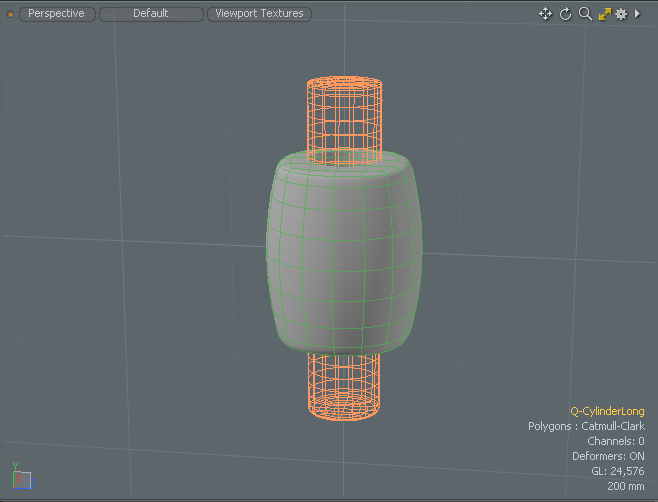658x502 pixels.
Task: Click the viewport rotate icon
Action: coord(565,14)
